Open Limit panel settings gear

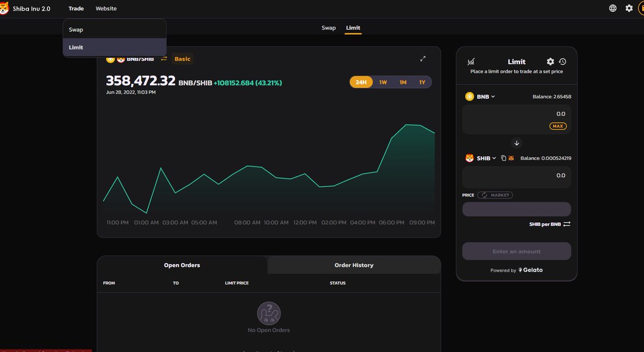pos(550,62)
